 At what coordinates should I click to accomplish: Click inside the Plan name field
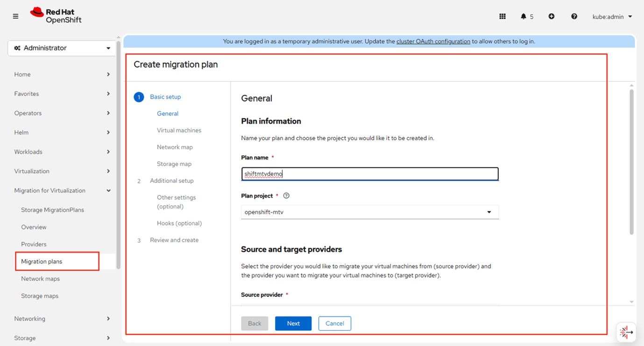click(370, 173)
